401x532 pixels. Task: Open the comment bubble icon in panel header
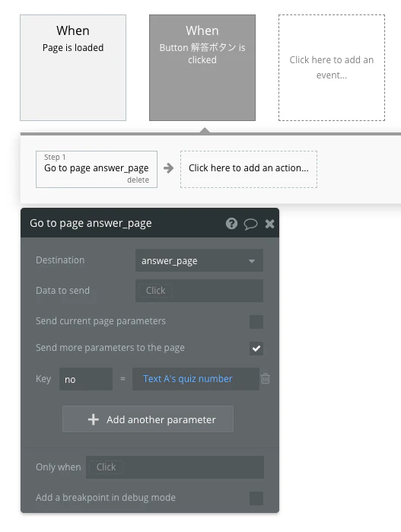coord(250,224)
